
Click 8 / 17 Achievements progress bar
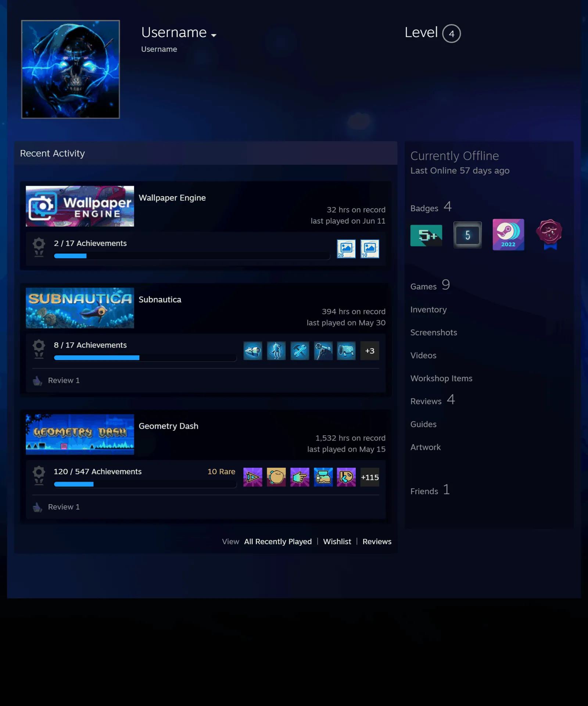[145, 358]
